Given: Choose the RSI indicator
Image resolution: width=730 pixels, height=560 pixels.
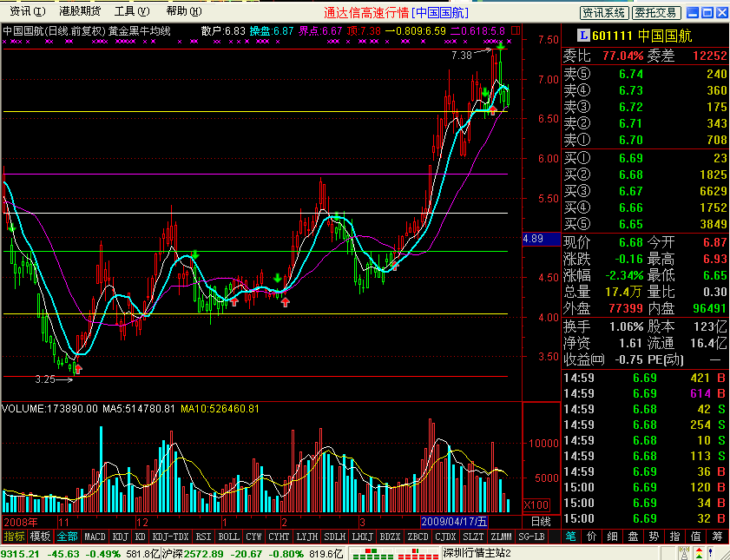Looking at the screenshot, I should coord(203,537).
